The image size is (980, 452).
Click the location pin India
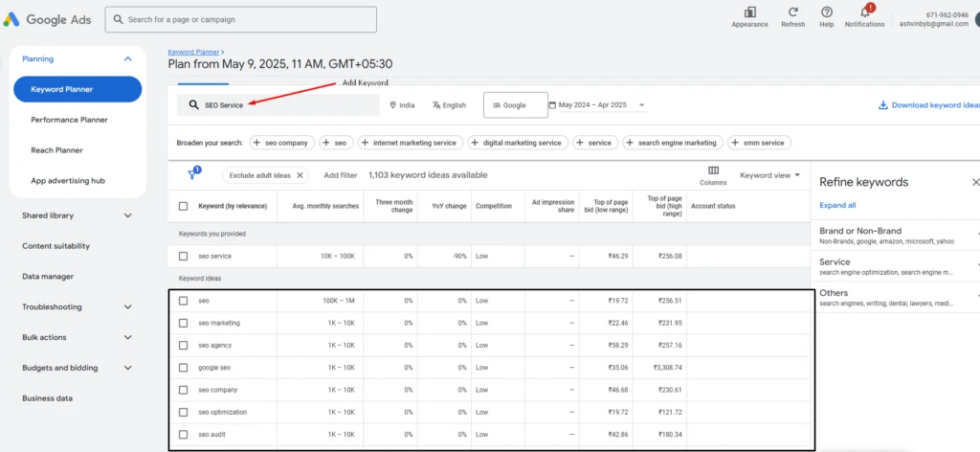click(402, 105)
